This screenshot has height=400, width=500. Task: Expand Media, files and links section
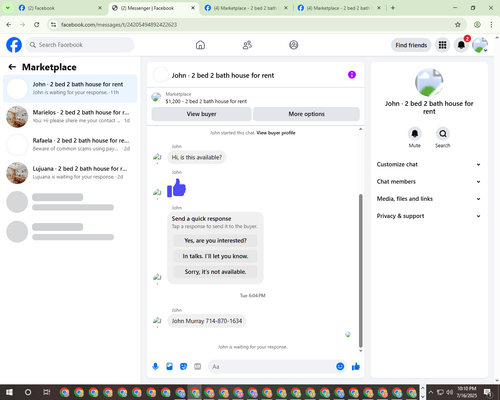tap(429, 199)
